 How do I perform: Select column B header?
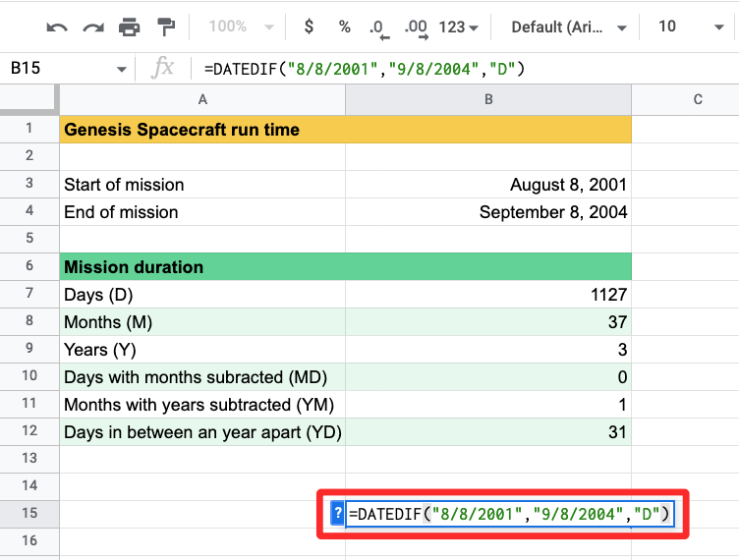(x=487, y=99)
